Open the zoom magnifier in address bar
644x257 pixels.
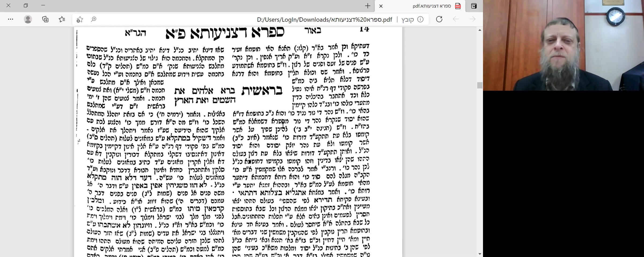94,19
